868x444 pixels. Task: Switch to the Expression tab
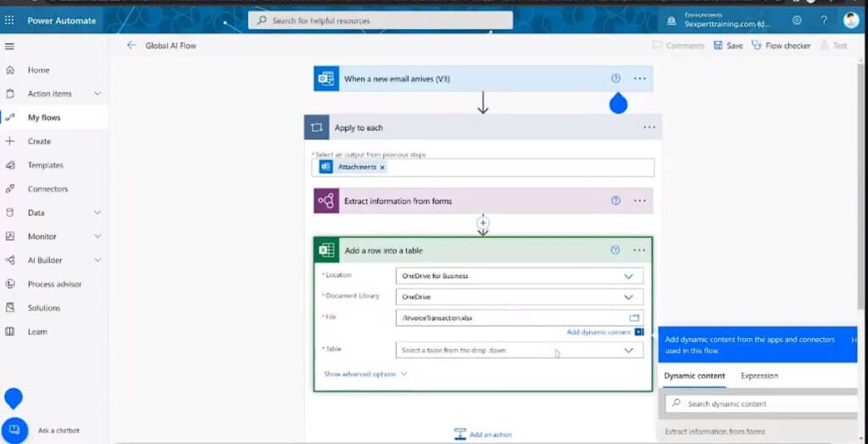(x=759, y=375)
